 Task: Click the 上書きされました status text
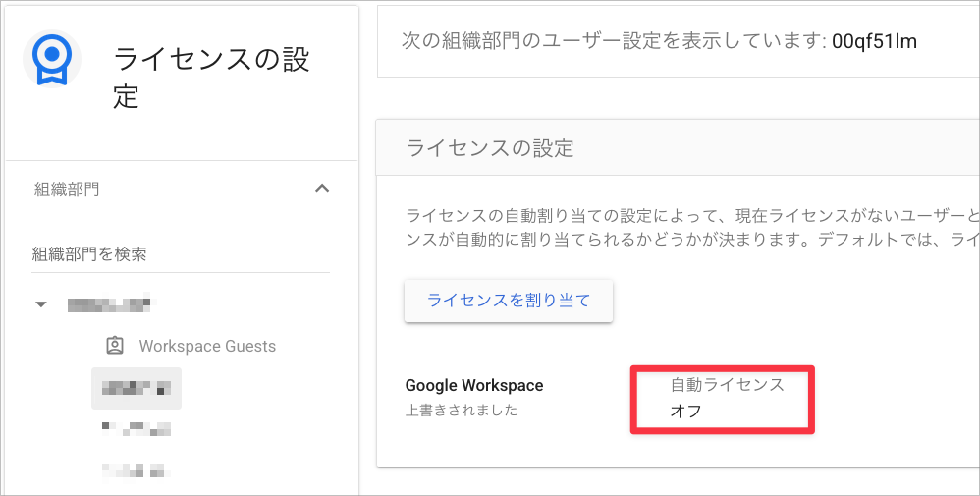point(462,411)
